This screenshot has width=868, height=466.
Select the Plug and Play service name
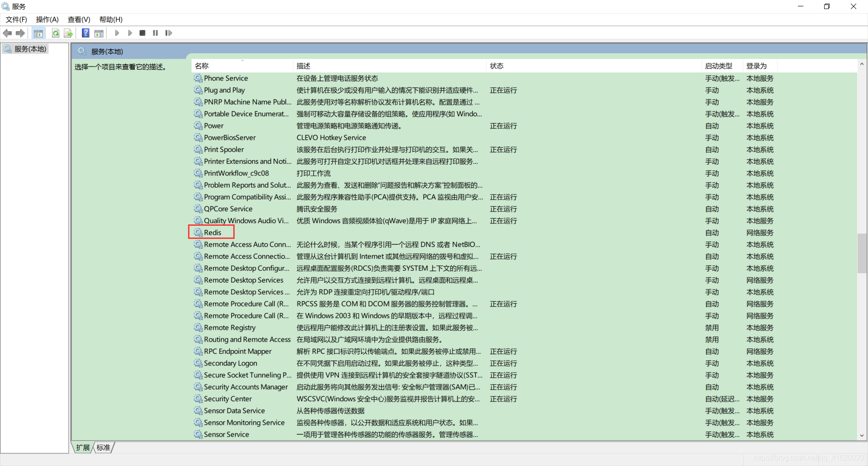(224, 90)
